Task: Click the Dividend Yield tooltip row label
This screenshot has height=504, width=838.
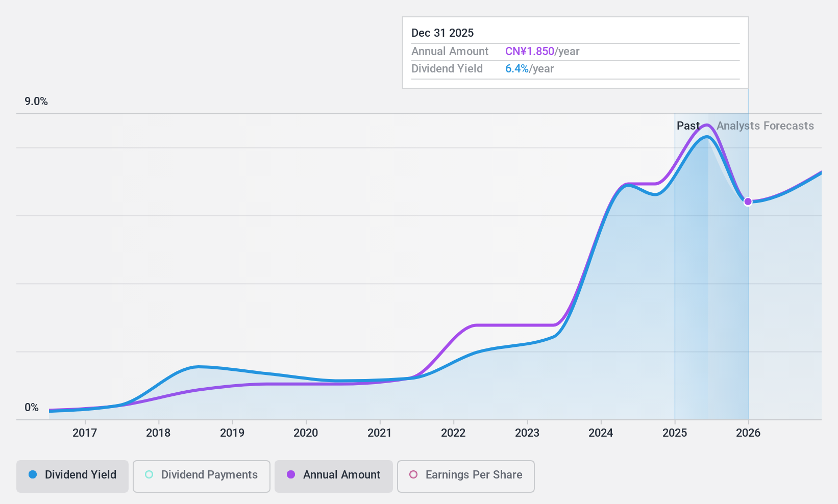Action: point(447,69)
